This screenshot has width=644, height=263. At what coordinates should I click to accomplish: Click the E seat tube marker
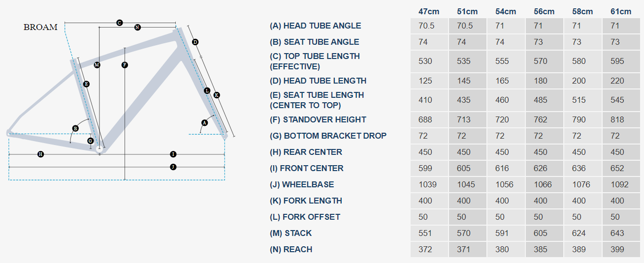[x=86, y=84]
